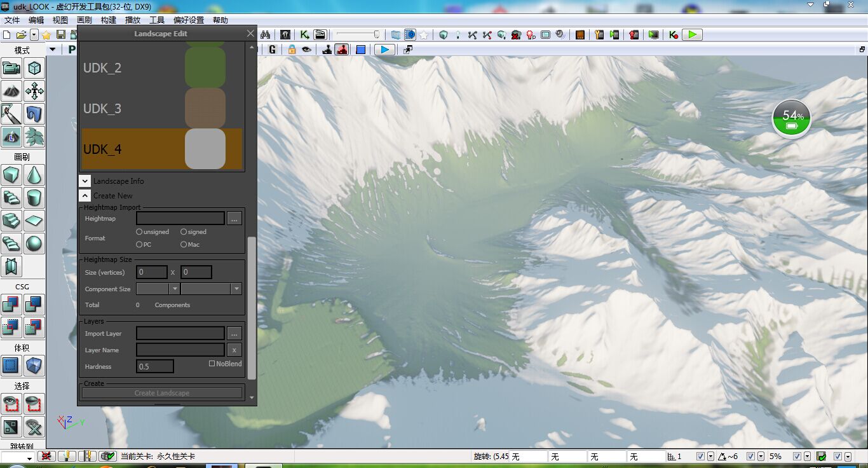Select the Cylinder brush primitive
Viewport: 868px width, 468px height.
pyautogui.click(x=34, y=198)
